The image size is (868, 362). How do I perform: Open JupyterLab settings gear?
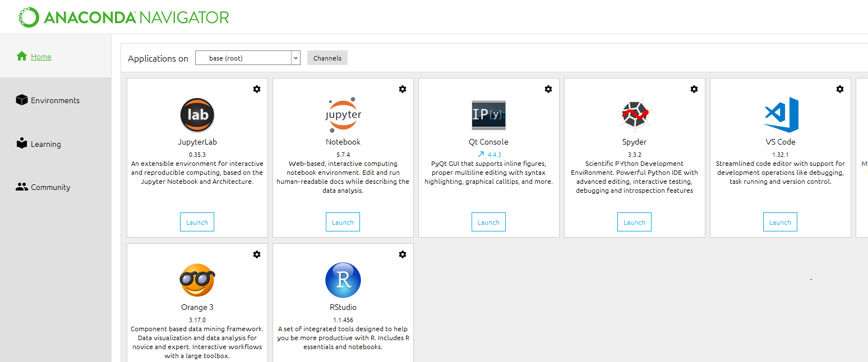click(x=257, y=89)
